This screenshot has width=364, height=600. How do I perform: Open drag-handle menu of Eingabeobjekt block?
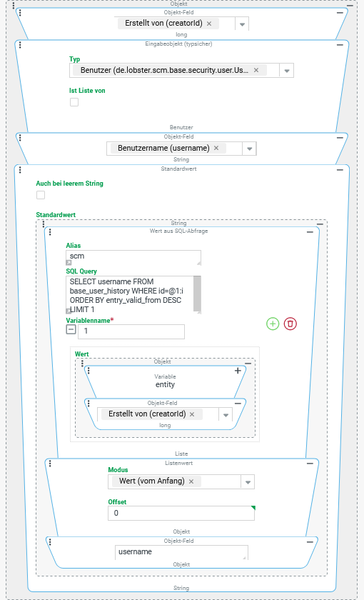point(20,45)
